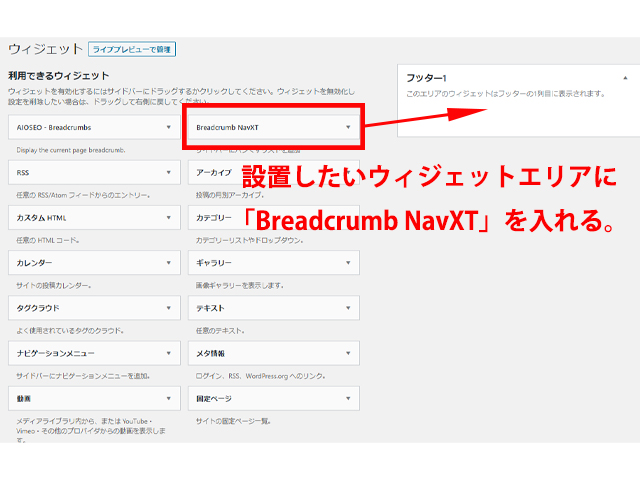Select the ギャラリー widget title
Viewport: 640px width, 480px height.
pyautogui.click(x=214, y=263)
